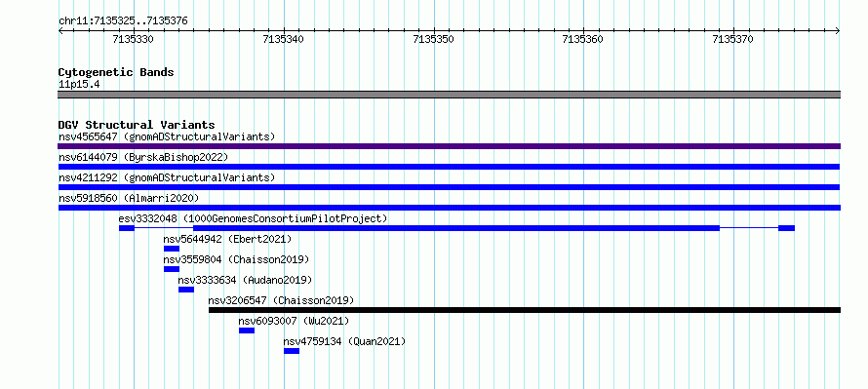
Task: Click the rightmost esv3332048 small block
Action: [x=787, y=228]
